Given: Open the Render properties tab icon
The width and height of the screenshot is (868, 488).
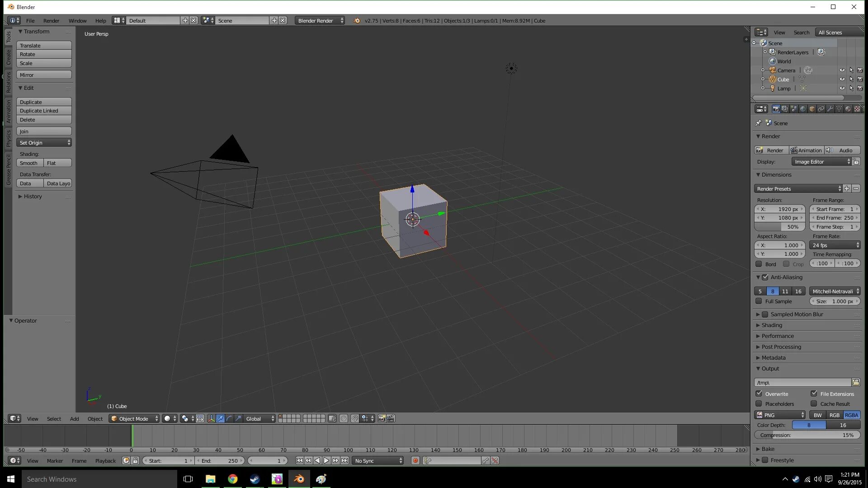Looking at the screenshot, I should pyautogui.click(x=776, y=109).
